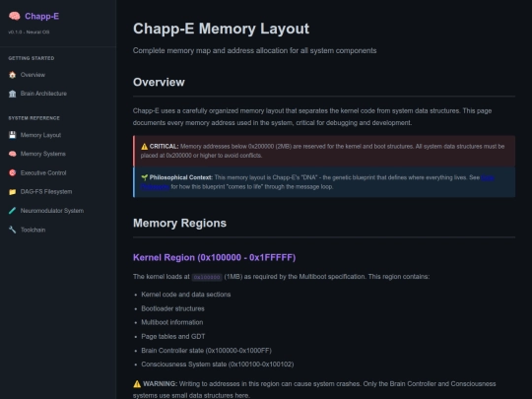Click the 'Chapp-E Memory Layout' page title
Viewport: 532px width, 399px height.
coord(221,29)
